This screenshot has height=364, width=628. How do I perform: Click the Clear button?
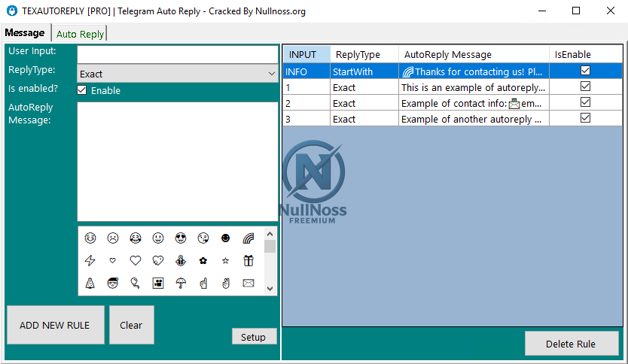(x=131, y=325)
